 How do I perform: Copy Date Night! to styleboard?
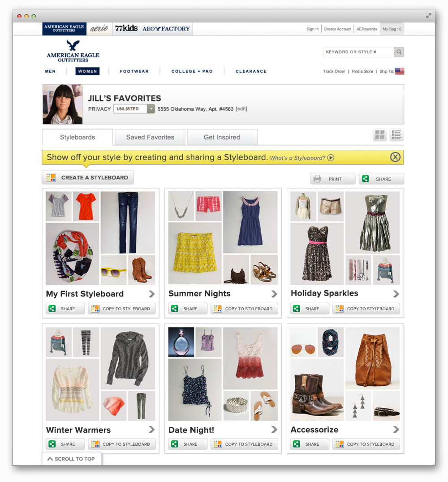(x=244, y=444)
